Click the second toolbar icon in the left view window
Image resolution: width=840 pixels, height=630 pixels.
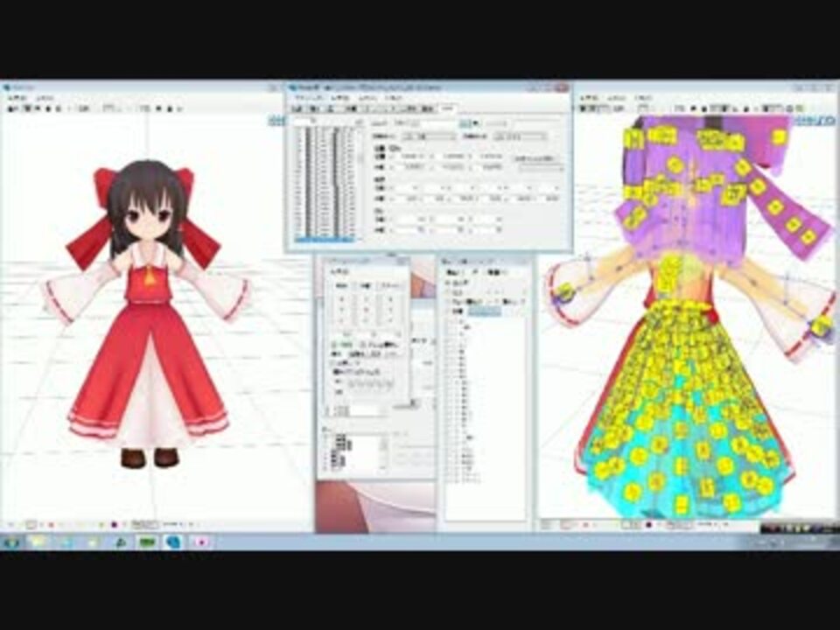(x=27, y=108)
